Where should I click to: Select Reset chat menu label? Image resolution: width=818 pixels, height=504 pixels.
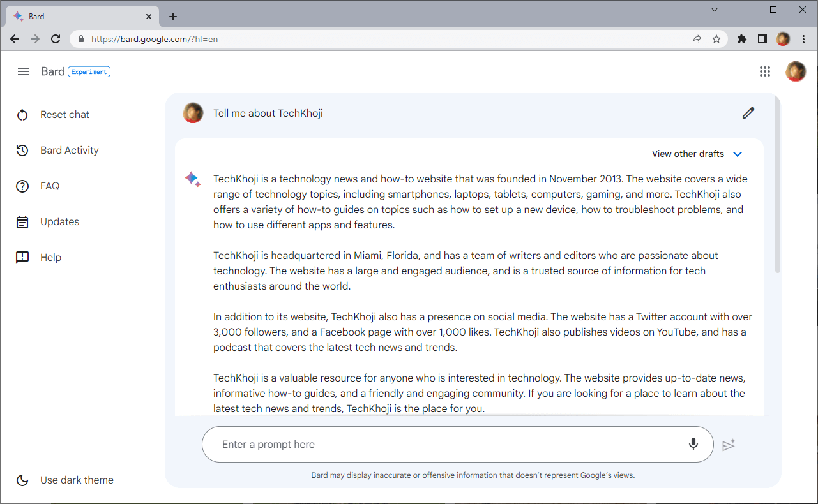64,115
